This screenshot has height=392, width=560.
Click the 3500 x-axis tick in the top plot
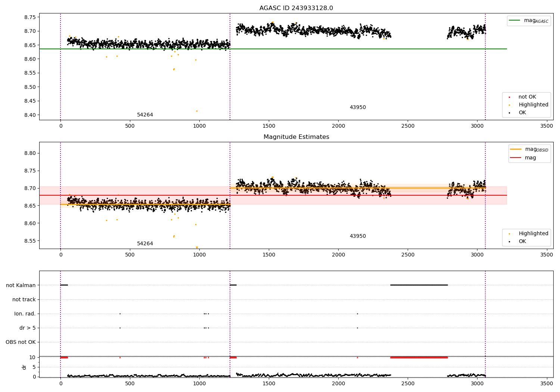pos(547,126)
